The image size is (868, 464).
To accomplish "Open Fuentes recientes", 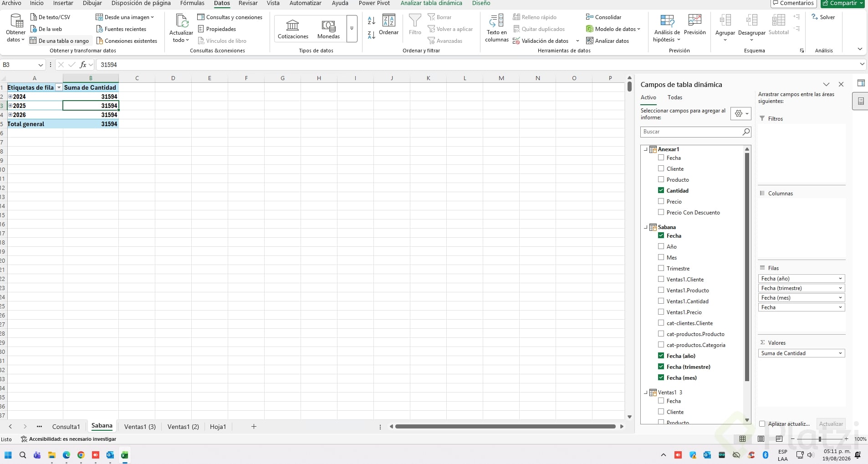I will [121, 29].
